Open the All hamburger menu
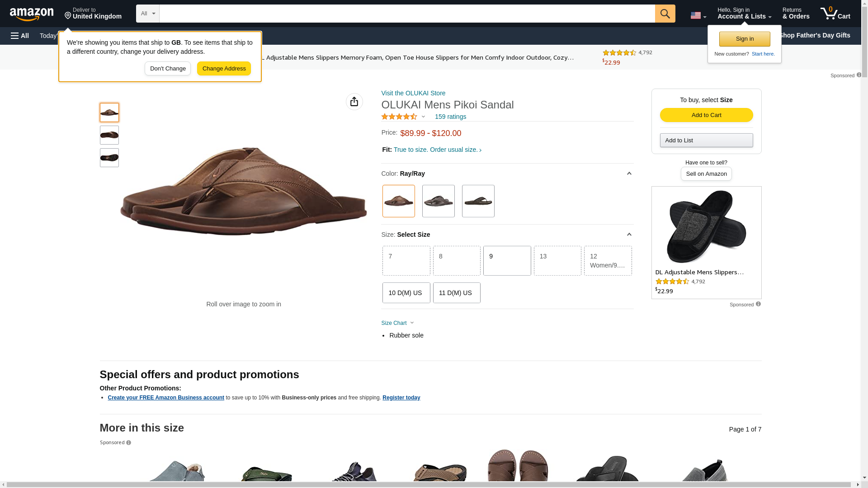This screenshot has height=488, width=868. tap(20, 36)
